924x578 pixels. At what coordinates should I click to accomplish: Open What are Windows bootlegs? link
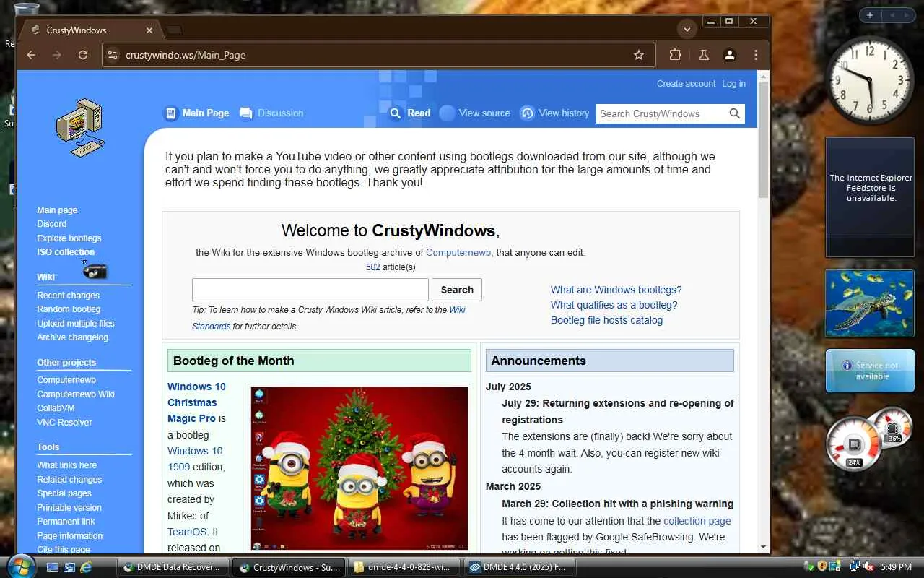click(616, 290)
